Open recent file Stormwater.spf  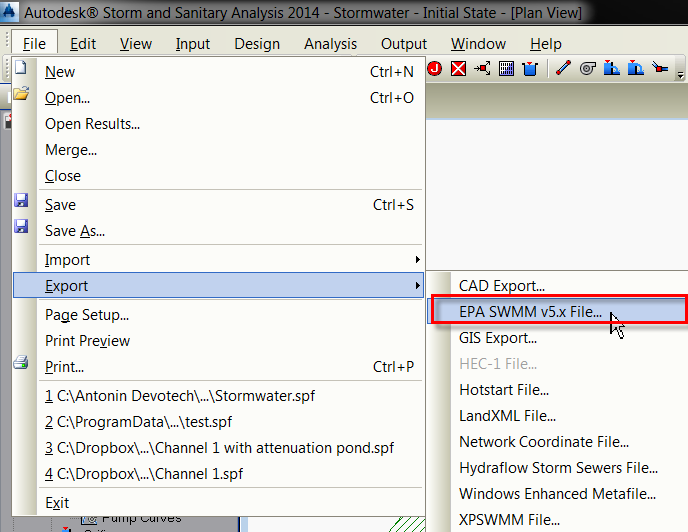(218, 395)
